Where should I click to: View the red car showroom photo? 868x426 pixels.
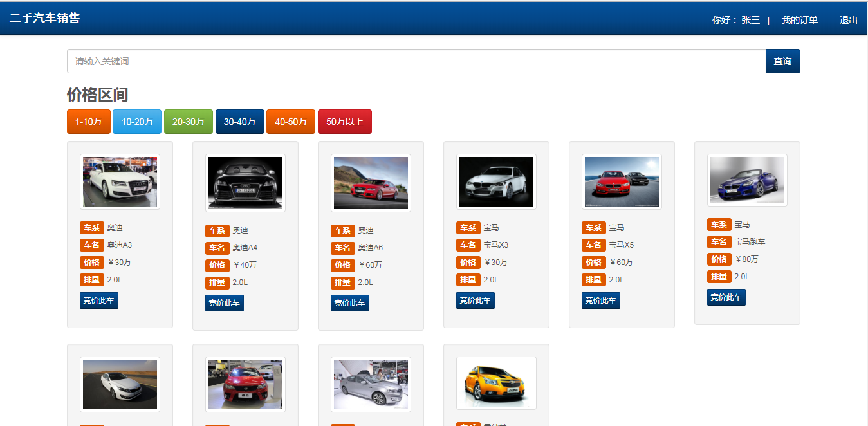pyautogui.click(x=245, y=384)
